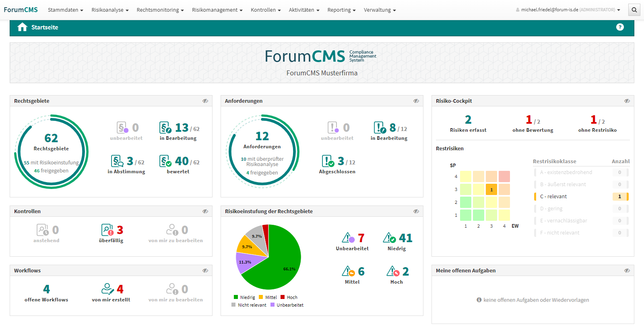Click the home icon beside Startseite
This screenshot has height=330, width=644.
coord(23,27)
